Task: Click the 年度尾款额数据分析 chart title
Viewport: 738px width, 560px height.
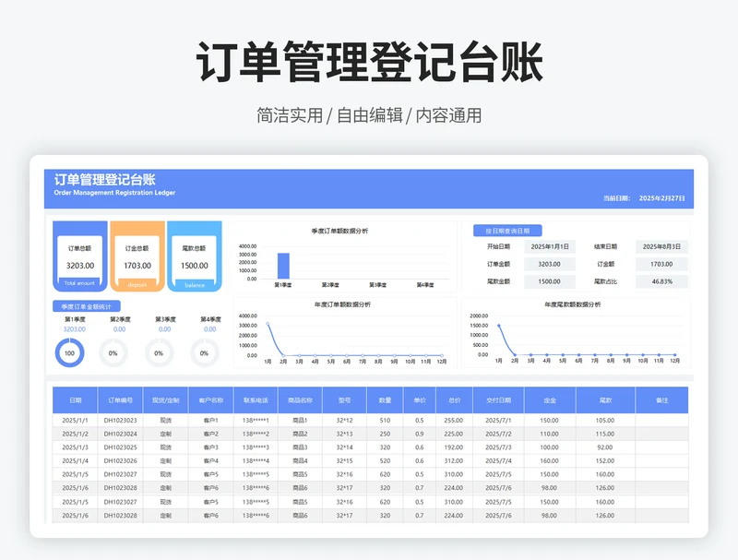Action: coord(573,304)
